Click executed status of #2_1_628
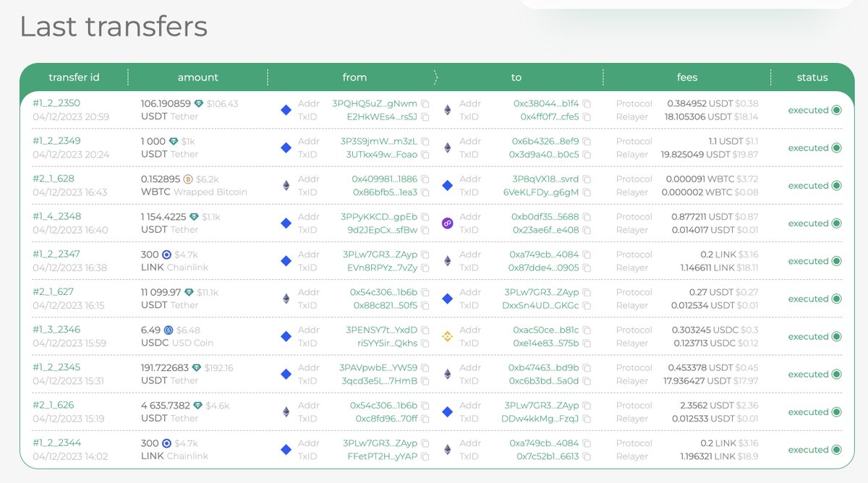This screenshot has width=868, height=483. click(x=814, y=186)
